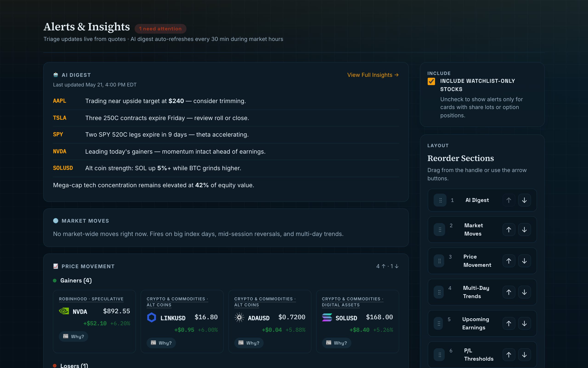Select TSLA ticker in AI Digest
The width and height of the screenshot is (588, 368).
[x=59, y=118]
